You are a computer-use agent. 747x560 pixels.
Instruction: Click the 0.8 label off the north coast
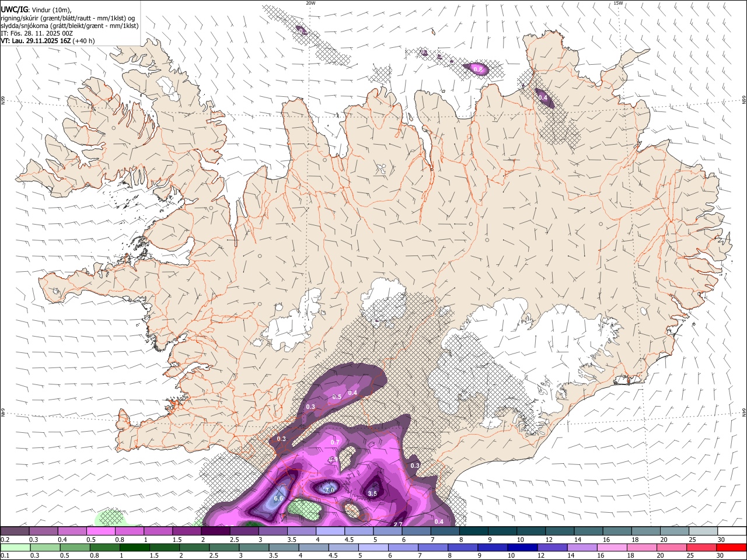click(x=478, y=69)
